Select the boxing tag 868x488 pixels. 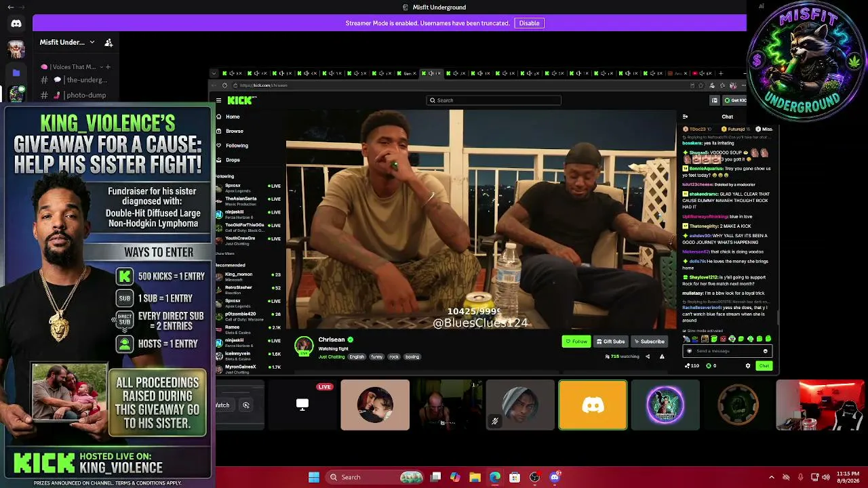(412, 357)
